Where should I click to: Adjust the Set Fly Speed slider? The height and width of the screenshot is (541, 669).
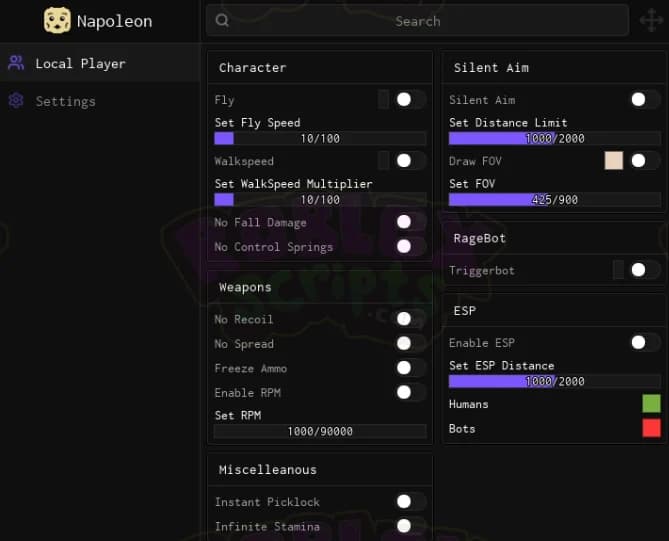[320, 138]
